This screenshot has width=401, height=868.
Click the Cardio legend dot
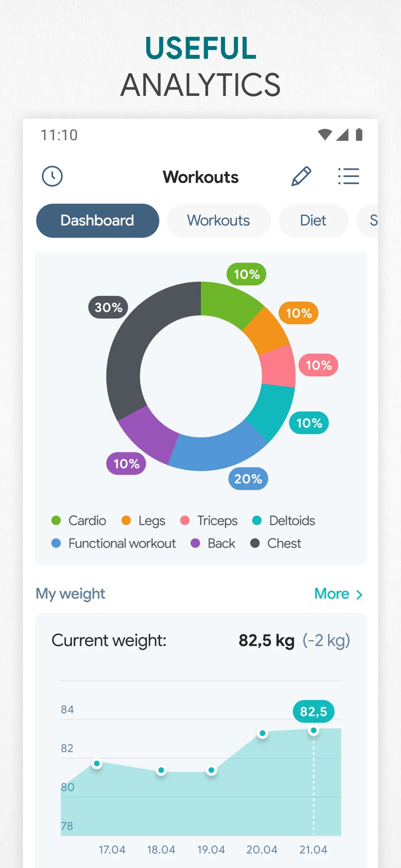(57, 521)
